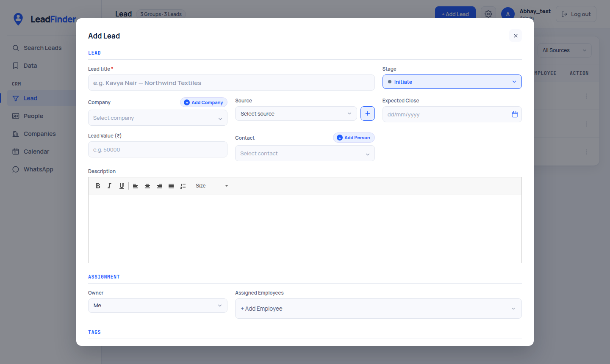Open All Sources filter dropdown
The width and height of the screenshot is (610, 364).
click(x=565, y=50)
